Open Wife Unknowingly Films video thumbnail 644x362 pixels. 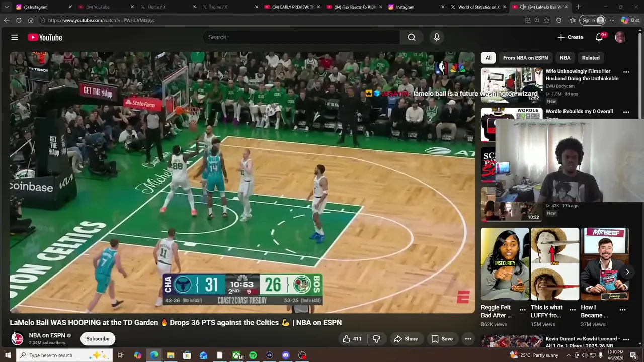point(511,85)
